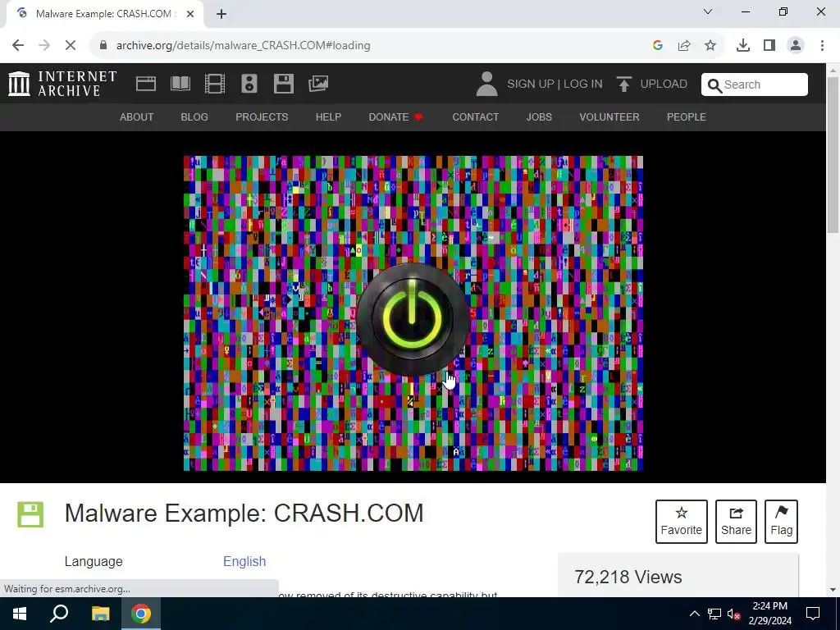Open the Windows notification center
840x630 pixels.
click(813, 614)
